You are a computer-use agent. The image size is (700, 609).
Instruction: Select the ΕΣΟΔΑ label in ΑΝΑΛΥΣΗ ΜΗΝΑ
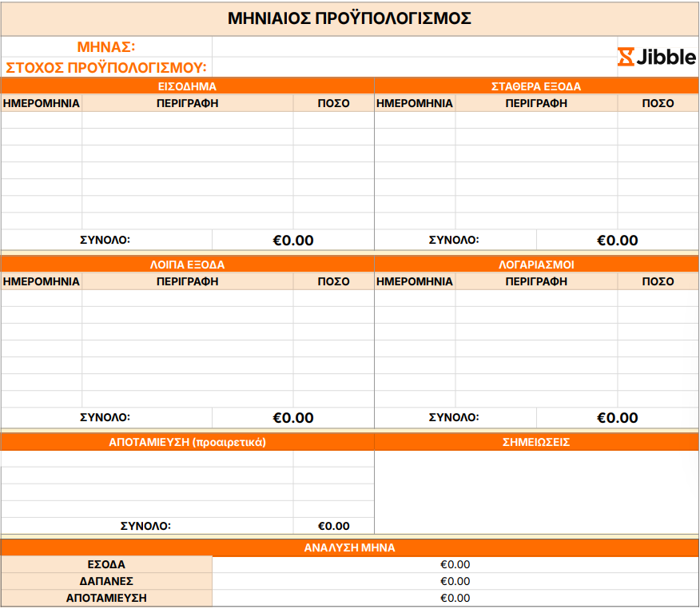point(106,565)
